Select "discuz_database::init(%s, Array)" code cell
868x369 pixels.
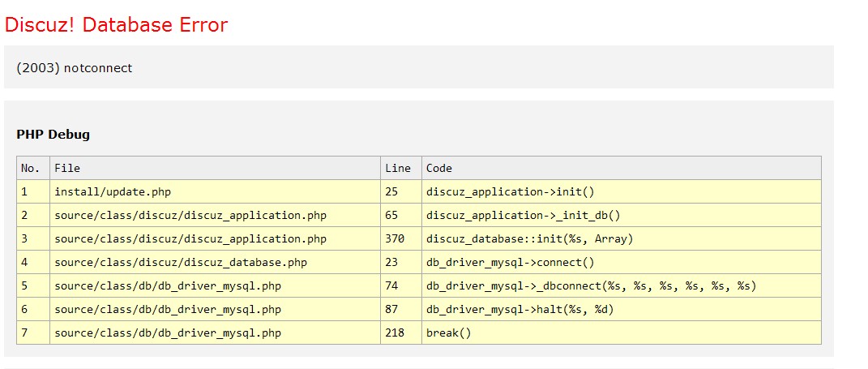pos(621,238)
